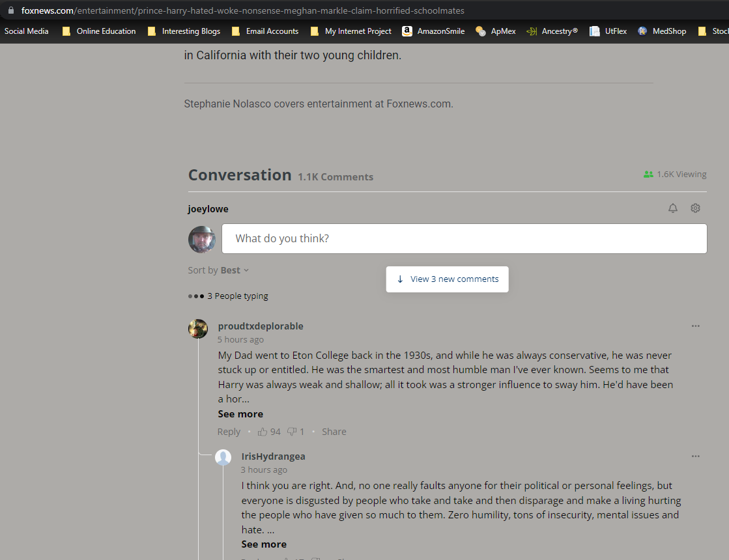The height and width of the screenshot is (560, 729).
Task: Reply to proudtxdeplorable's comment
Action: [229, 431]
